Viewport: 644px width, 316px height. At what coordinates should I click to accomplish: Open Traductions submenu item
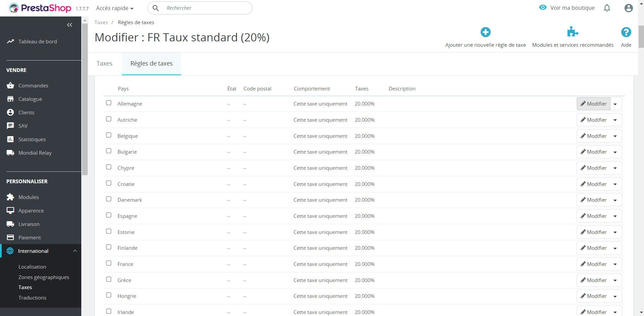pyautogui.click(x=32, y=298)
